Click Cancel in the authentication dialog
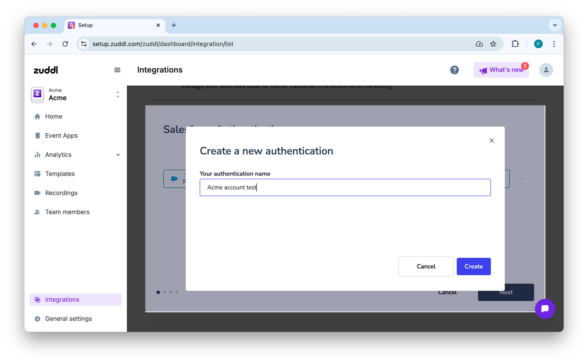Screen dimensions: 588x364 coord(426,266)
